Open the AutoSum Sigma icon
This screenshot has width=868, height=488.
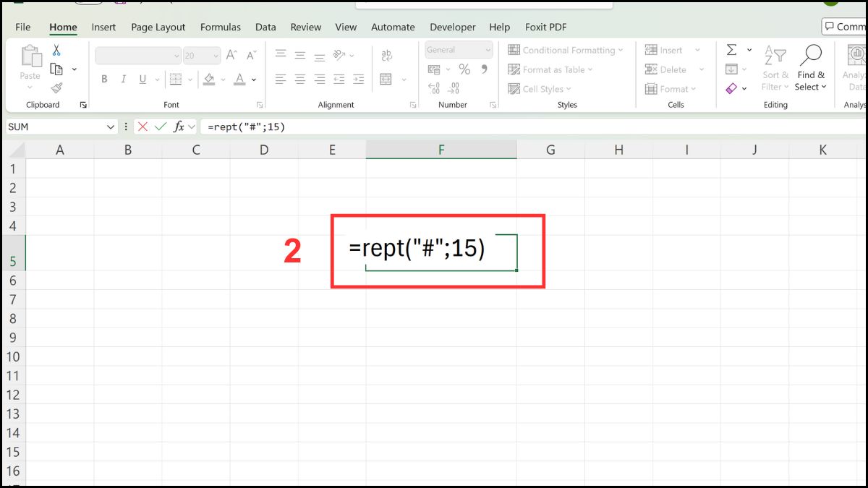click(731, 49)
